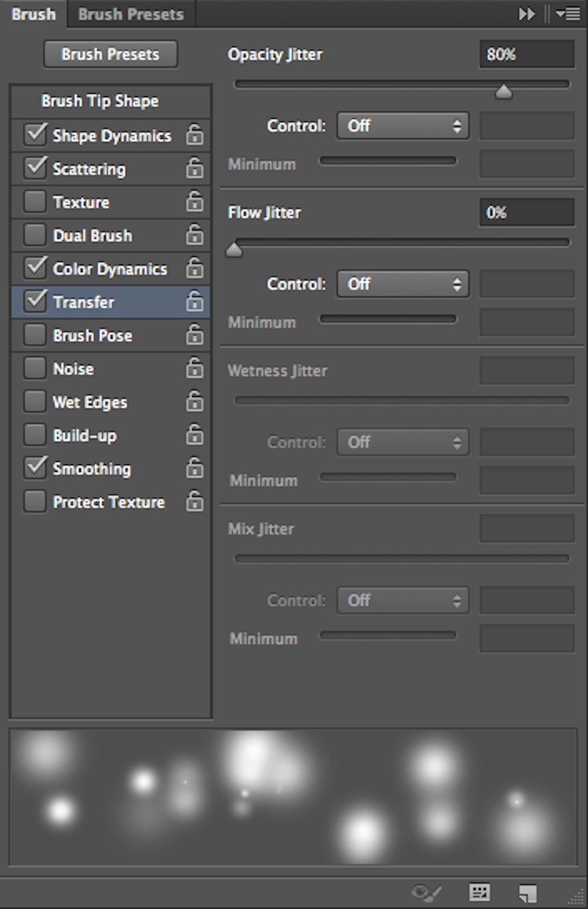Select the Dual Brush option label

coord(93,235)
